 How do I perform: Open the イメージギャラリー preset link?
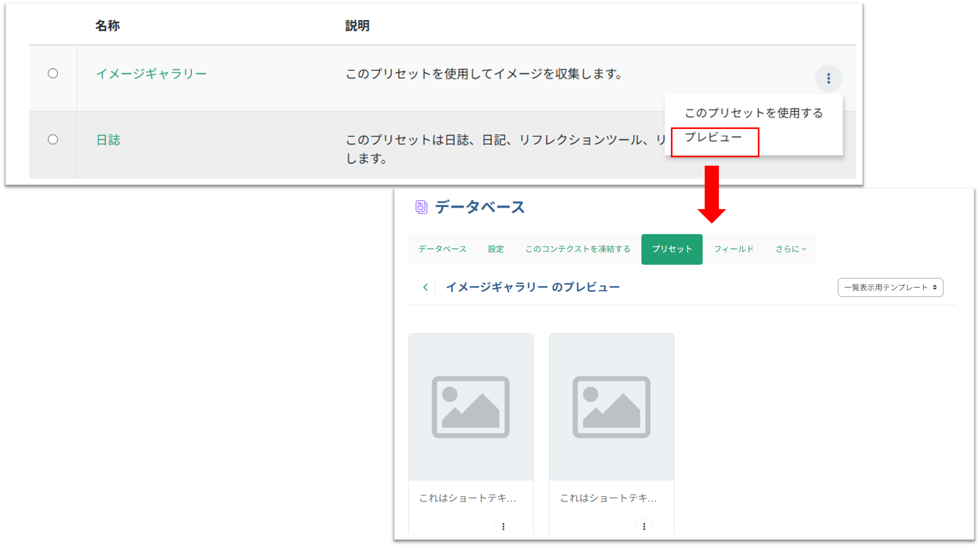(x=151, y=74)
